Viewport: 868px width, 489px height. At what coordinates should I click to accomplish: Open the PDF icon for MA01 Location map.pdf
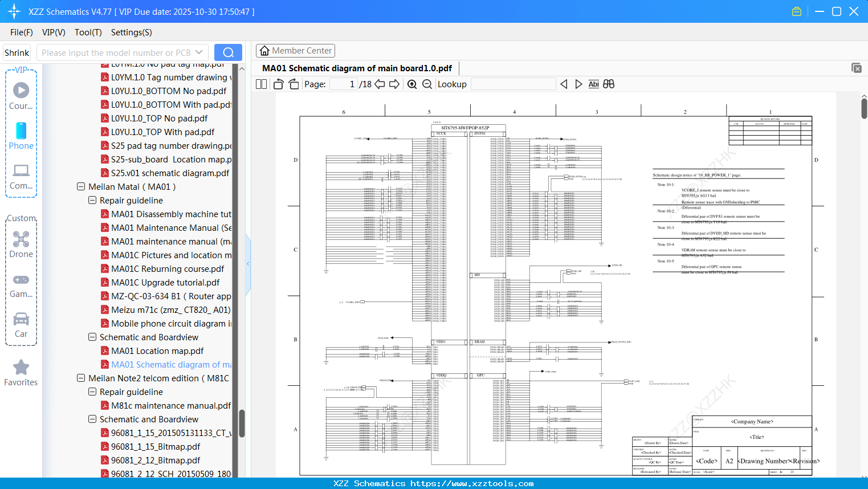[x=105, y=351]
